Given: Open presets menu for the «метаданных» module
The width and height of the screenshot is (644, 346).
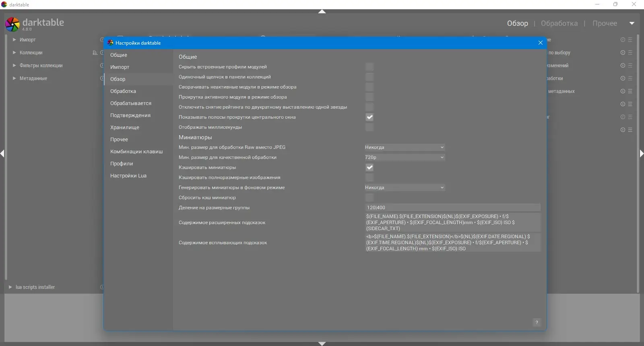Looking at the screenshot, I should coord(630,91).
